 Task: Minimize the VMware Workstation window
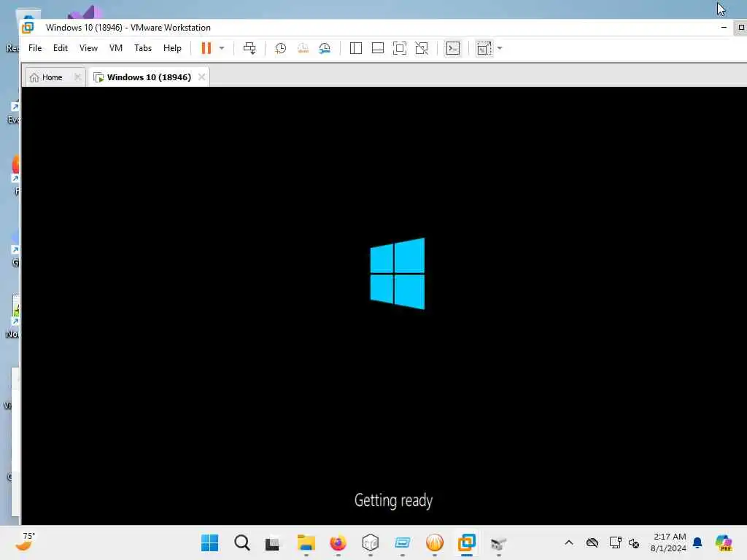[x=724, y=28]
